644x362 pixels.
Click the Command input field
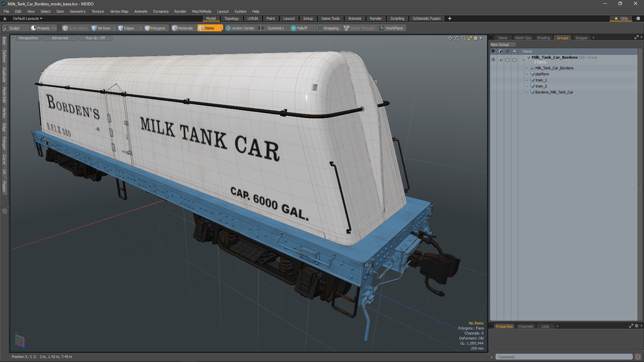click(564, 357)
